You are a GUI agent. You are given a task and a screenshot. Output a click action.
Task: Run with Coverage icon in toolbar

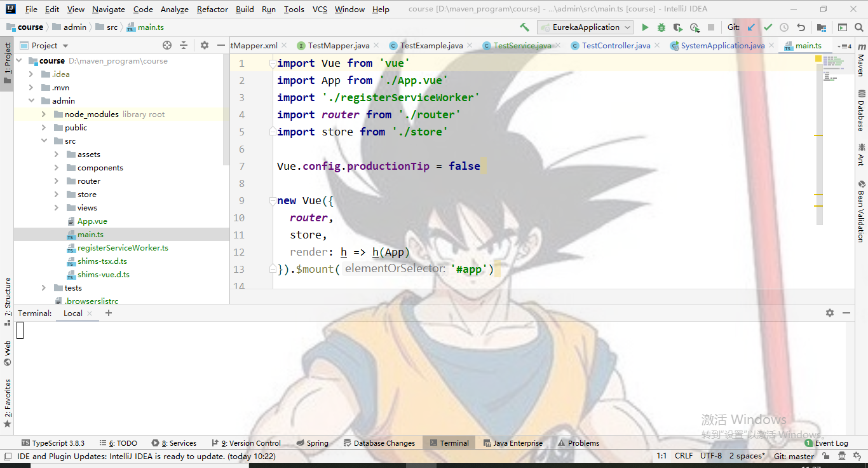[x=678, y=27]
